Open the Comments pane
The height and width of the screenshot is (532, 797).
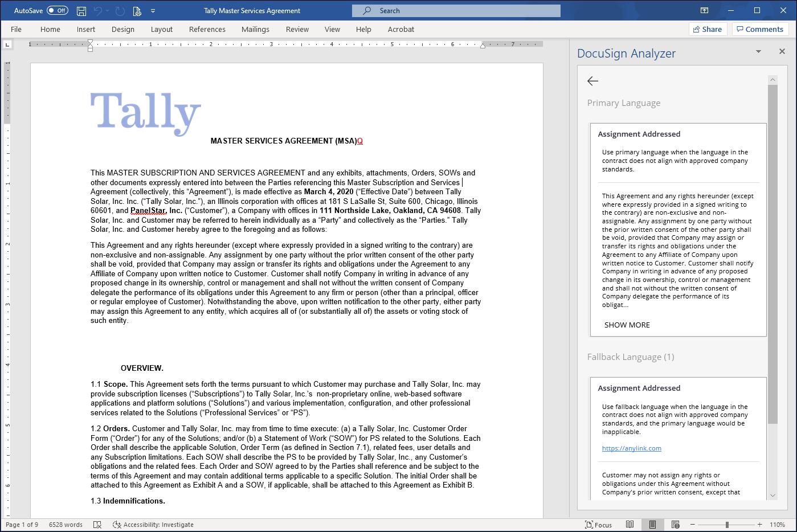coord(761,29)
